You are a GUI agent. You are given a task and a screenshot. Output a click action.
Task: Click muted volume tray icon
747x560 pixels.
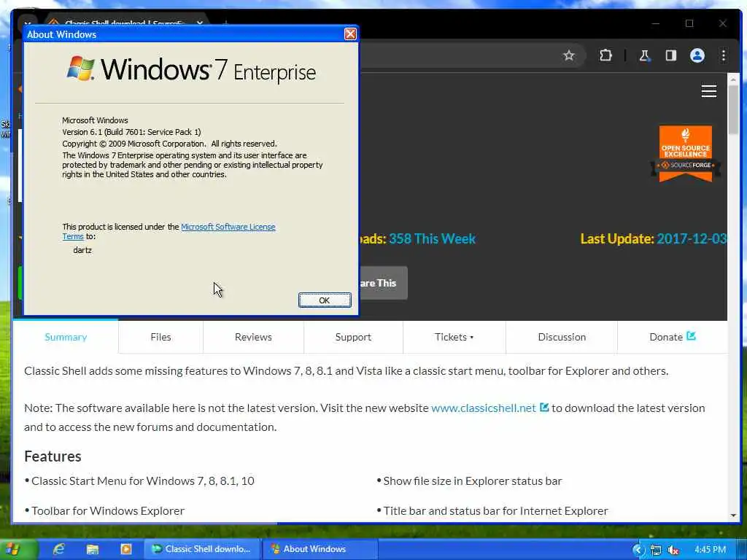[x=673, y=550]
